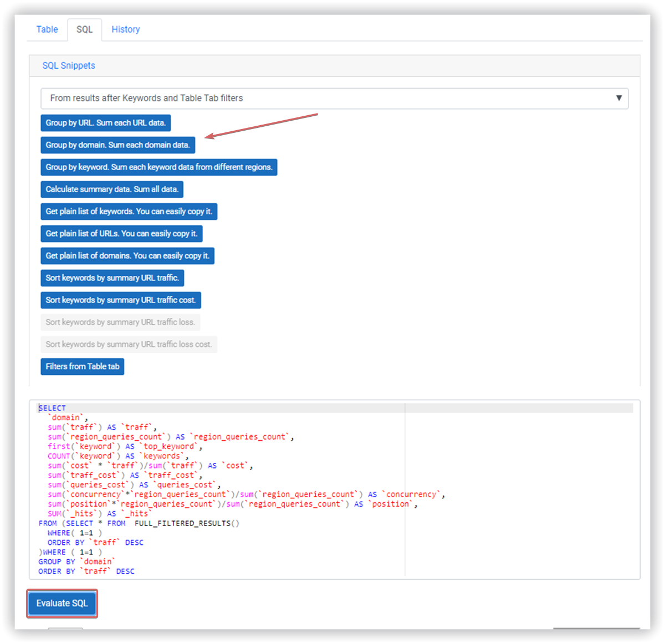This screenshot has width=665, height=644.
Task: Click the Filters from Table tab button
Action: [x=83, y=367]
